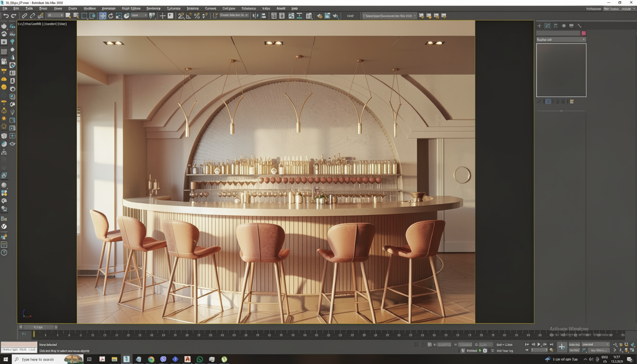Expand the Modifier List dropdown

click(x=561, y=40)
